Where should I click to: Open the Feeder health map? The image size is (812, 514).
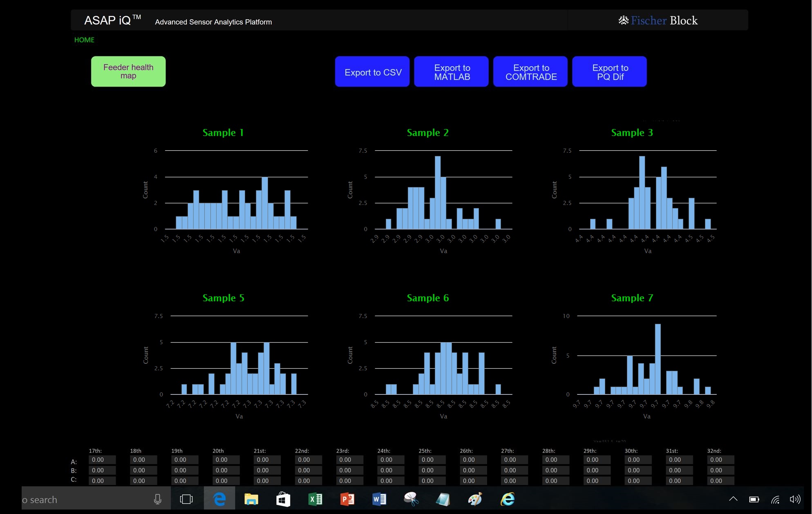(x=128, y=71)
